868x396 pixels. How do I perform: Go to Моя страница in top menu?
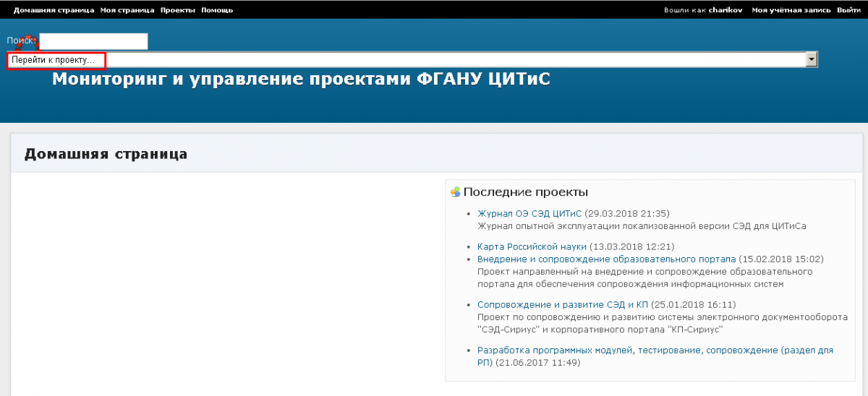[127, 10]
